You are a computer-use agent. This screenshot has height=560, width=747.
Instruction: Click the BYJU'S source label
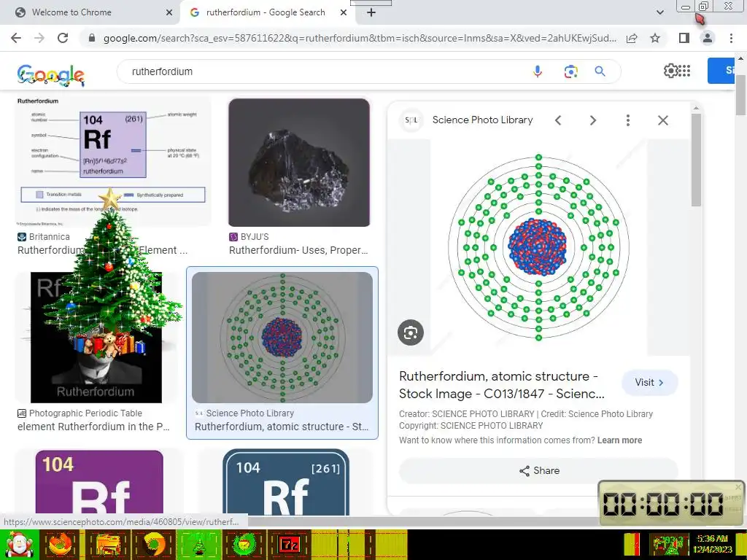pos(255,237)
